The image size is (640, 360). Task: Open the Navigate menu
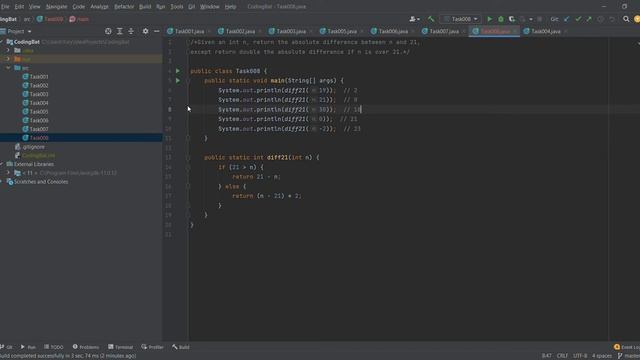(x=56, y=7)
